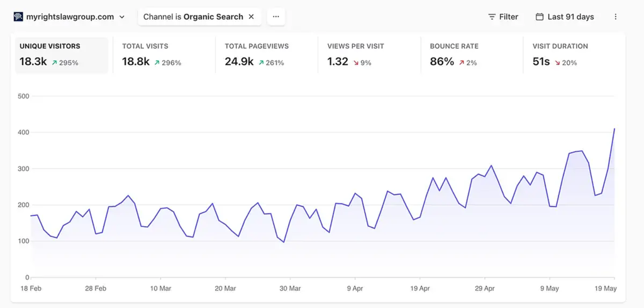
Task: Open the vertical kebab menu
Action: [x=615, y=17]
